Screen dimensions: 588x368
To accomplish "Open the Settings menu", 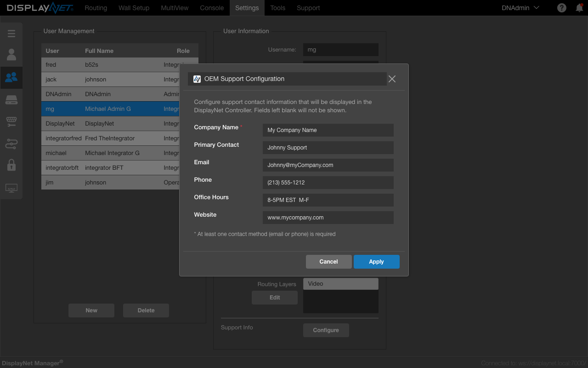I will pos(247,8).
